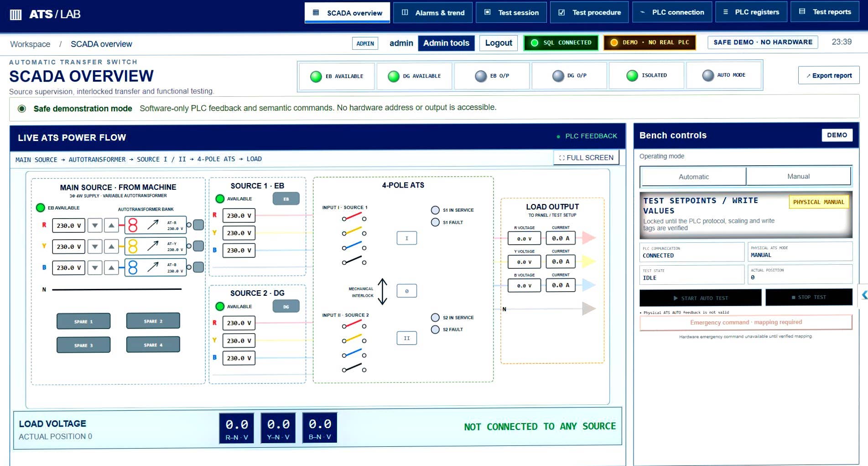
Task: Toggle the S2 FAULT indicator
Action: pyautogui.click(x=435, y=329)
